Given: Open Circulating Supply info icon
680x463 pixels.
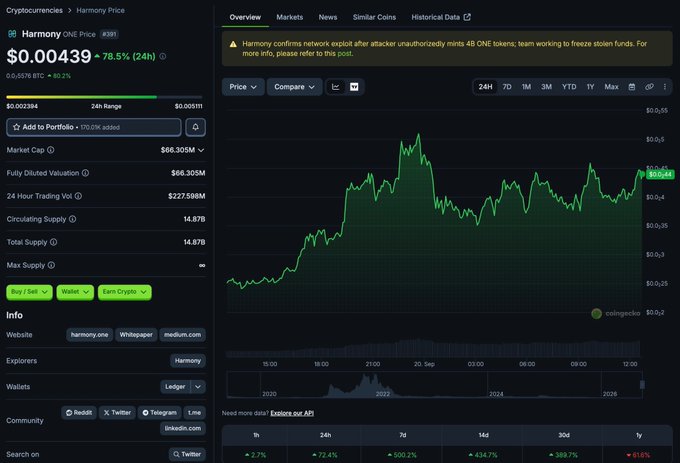Looking at the screenshot, I should (72, 219).
